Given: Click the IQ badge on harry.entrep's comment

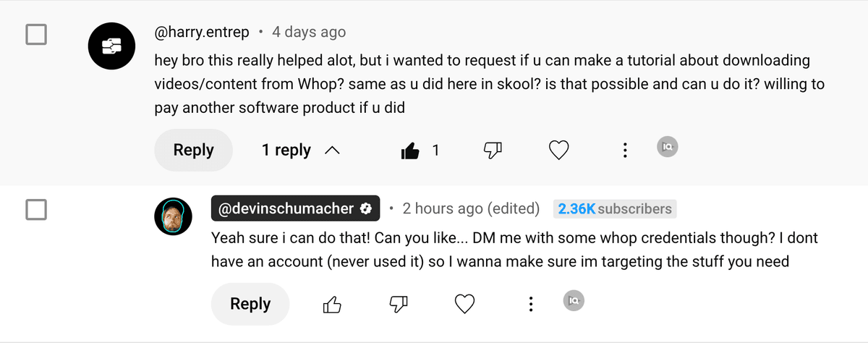Looking at the screenshot, I should (x=668, y=147).
